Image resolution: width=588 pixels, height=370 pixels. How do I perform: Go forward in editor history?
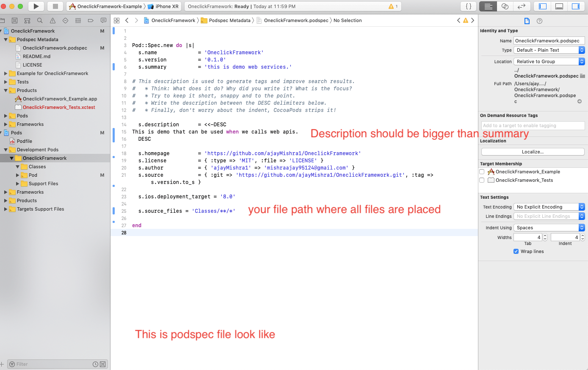[136, 20]
